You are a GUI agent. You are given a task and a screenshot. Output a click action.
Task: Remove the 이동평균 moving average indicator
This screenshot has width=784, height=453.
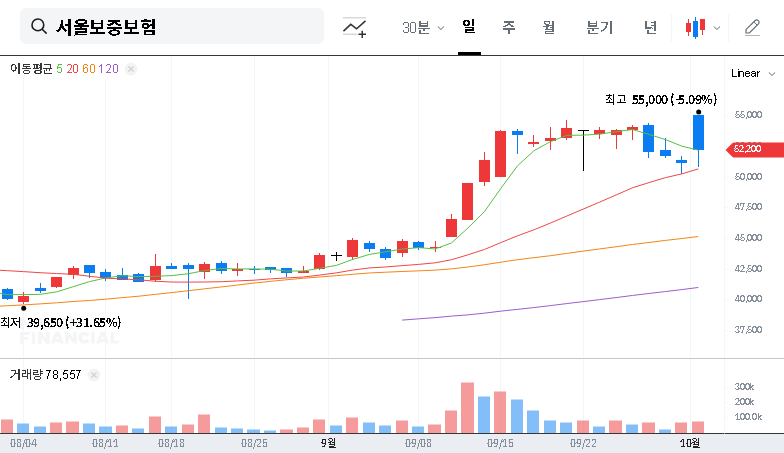131,69
